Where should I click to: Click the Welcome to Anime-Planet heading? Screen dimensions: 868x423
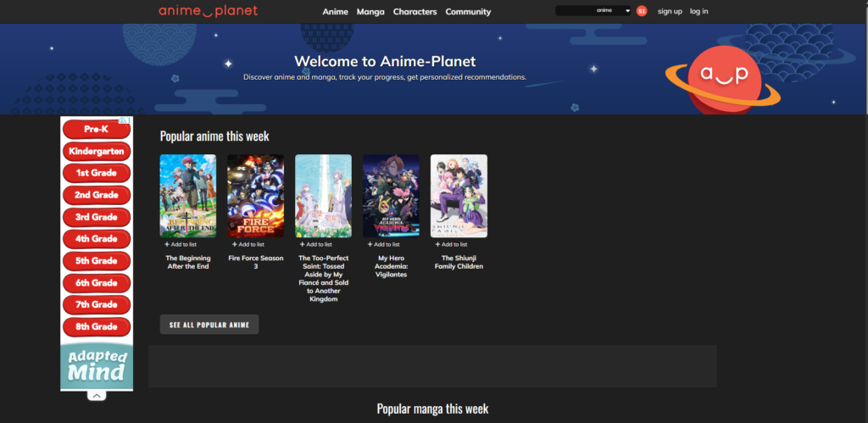(385, 61)
